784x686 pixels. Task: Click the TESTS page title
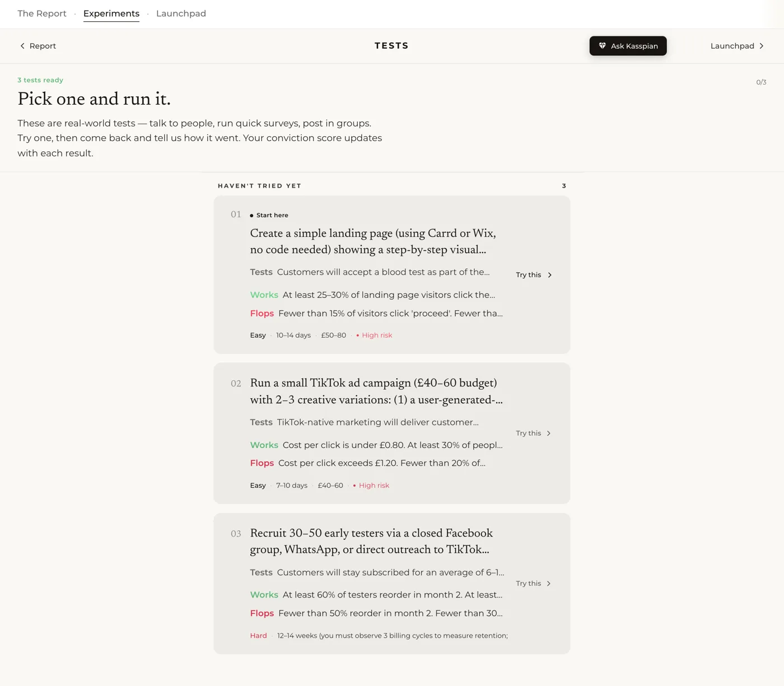391,46
